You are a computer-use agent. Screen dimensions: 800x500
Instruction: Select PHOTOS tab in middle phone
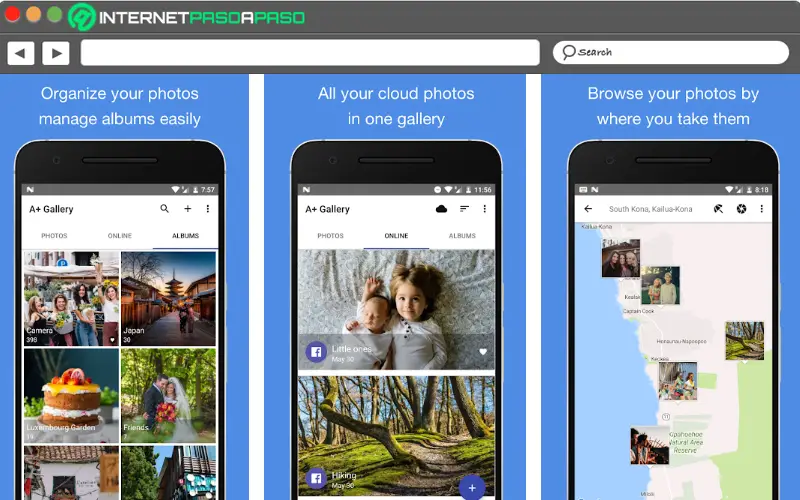tap(331, 236)
